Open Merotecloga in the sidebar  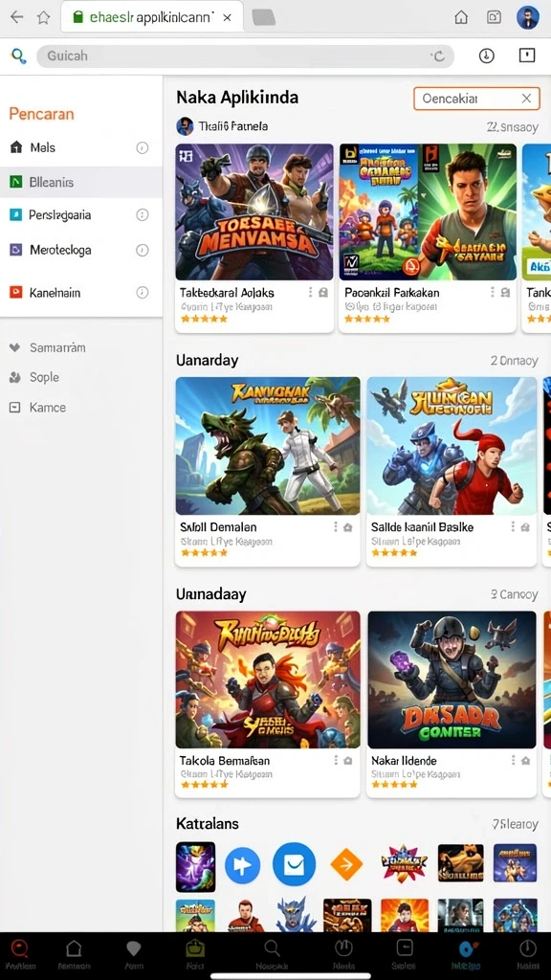[81, 250]
